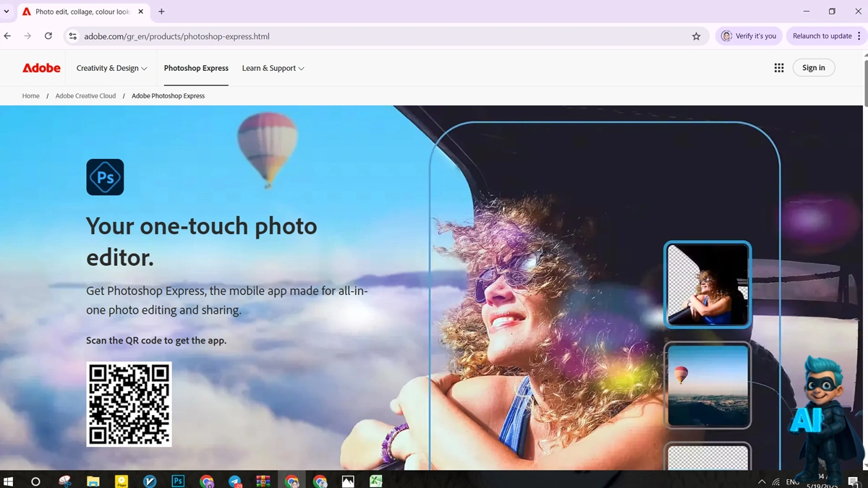The width and height of the screenshot is (868, 488).
Task: Click the Adobe logo in the header
Action: pyautogui.click(x=41, y=68)
